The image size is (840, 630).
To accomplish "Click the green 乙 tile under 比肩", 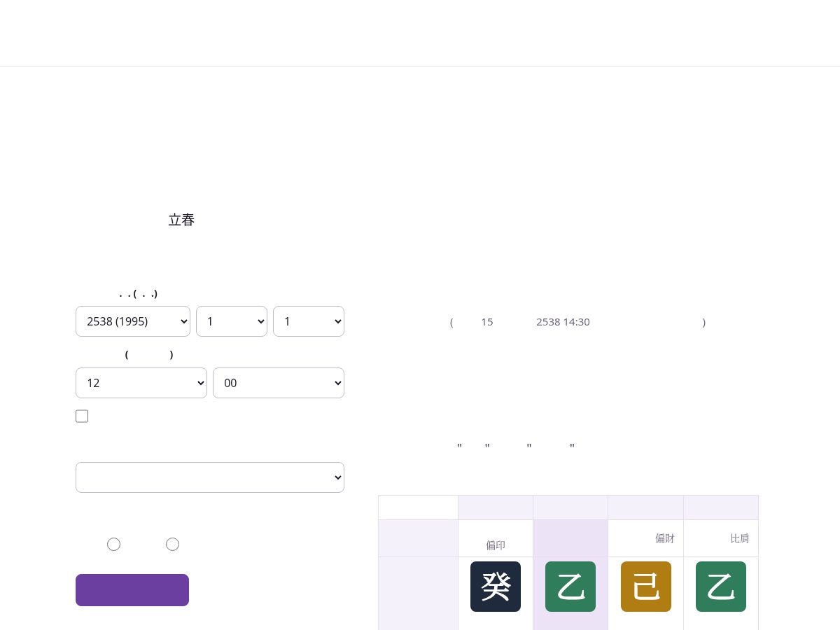I will tap(721, 587).
